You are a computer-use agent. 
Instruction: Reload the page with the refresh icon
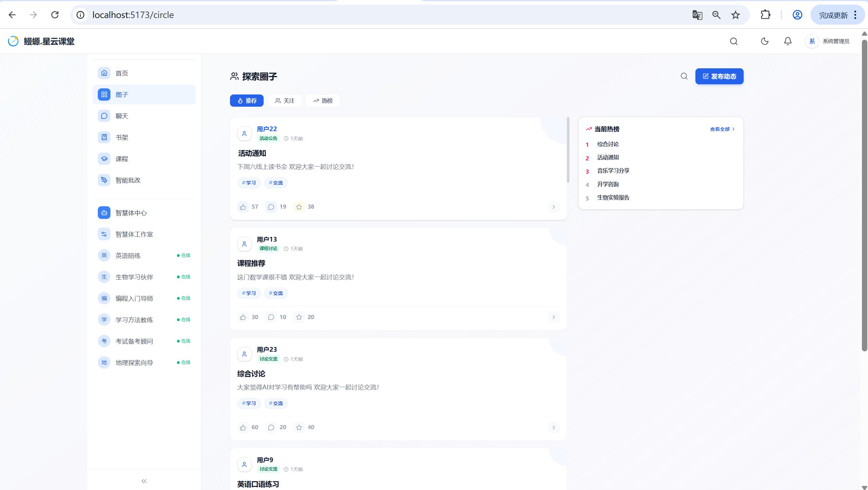coord(55,15)
